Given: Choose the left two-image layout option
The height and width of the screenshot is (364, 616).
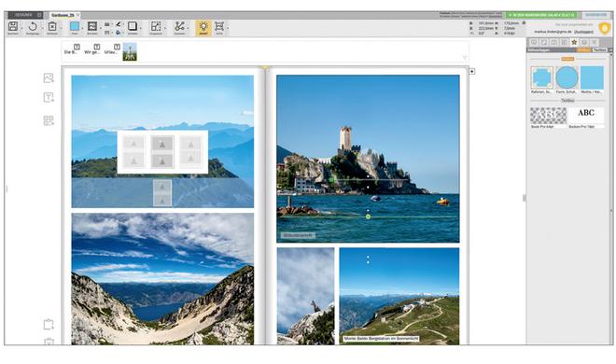Looking at the screenshot, I should point(133,151).
